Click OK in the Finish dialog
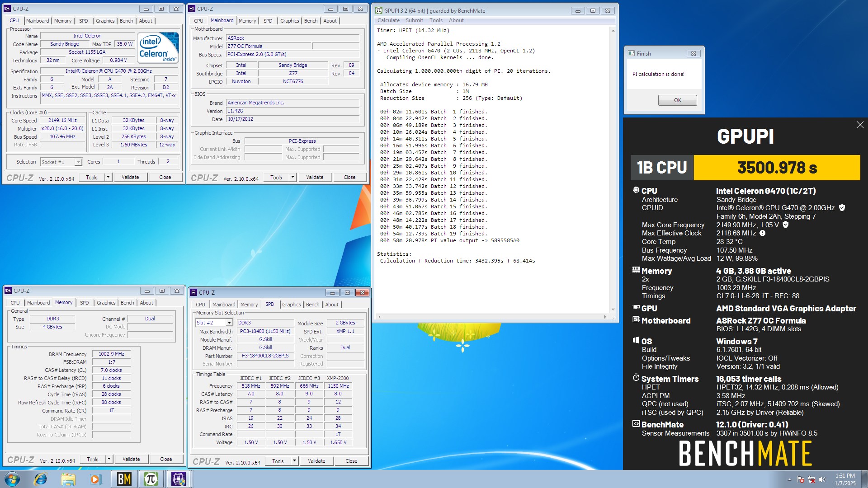The image size is (868, 488). click(677, 100)
